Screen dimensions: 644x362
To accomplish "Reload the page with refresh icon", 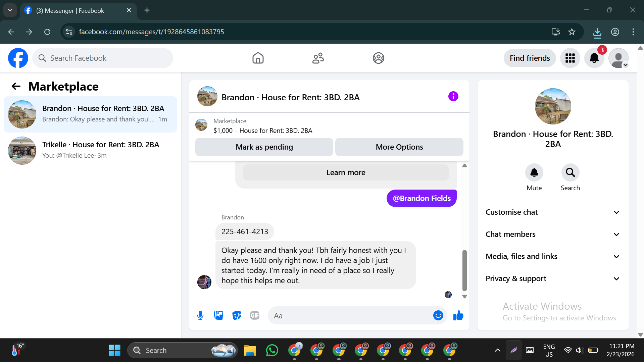I will coord(47,32).
